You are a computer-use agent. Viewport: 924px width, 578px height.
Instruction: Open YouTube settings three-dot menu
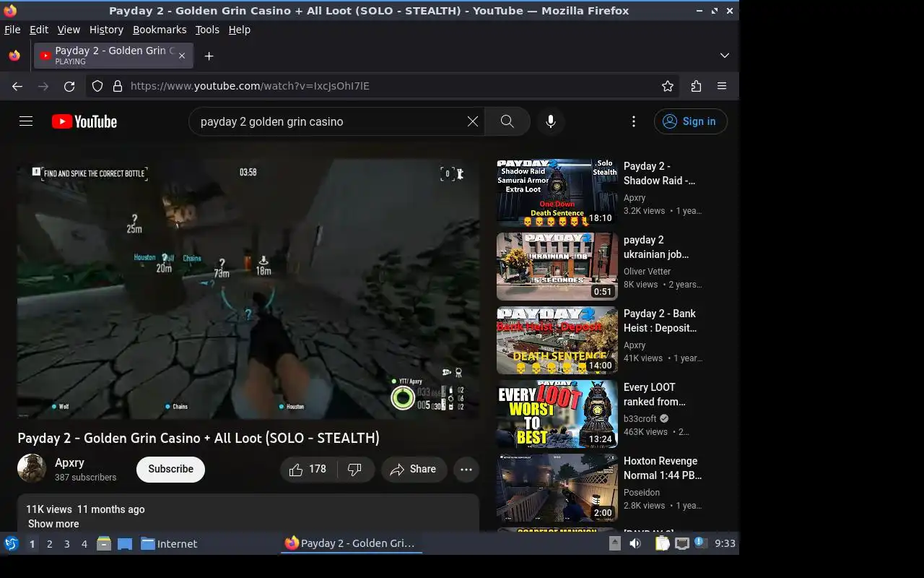(x=634, y=121)
